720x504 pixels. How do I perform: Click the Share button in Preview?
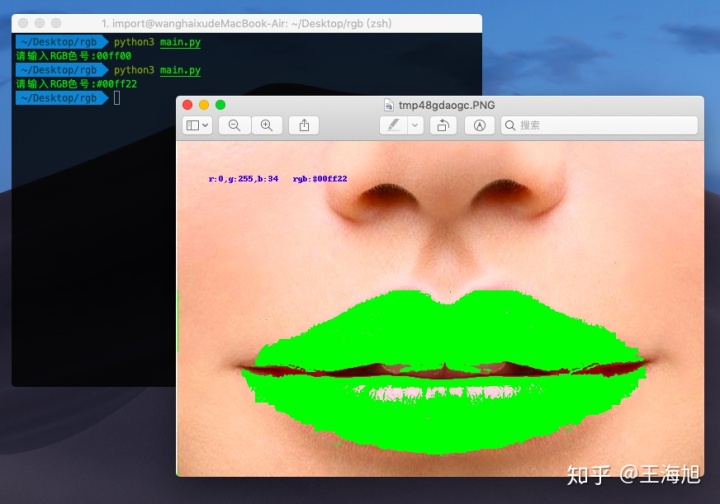coord(304,125)
